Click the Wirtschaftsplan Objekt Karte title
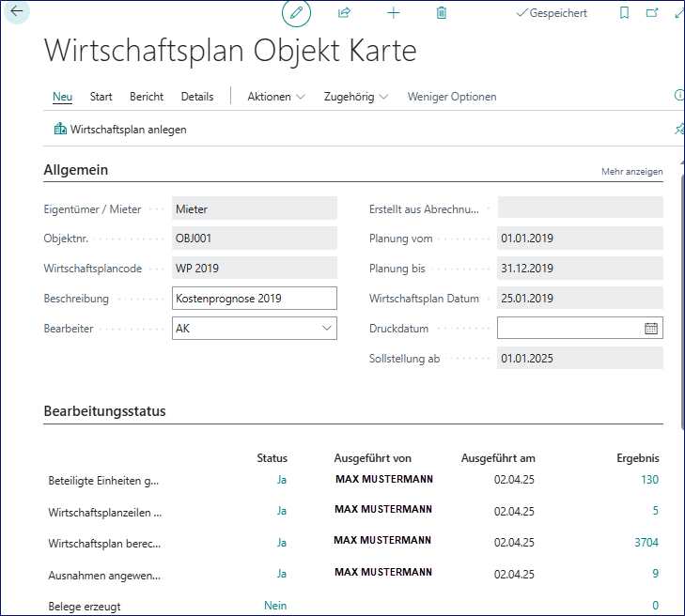 tap(230, 51)
